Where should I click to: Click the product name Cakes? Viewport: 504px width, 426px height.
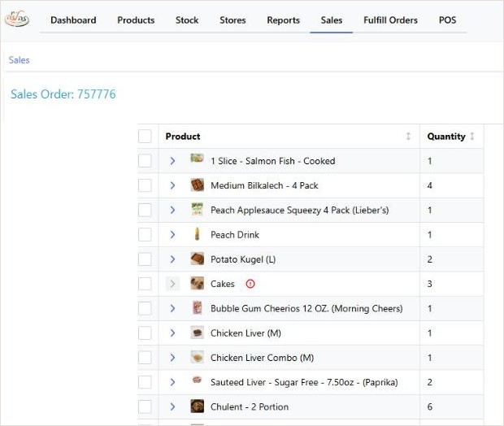[x=223, y=284]
